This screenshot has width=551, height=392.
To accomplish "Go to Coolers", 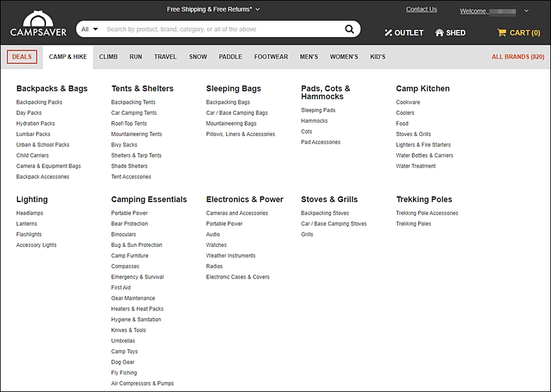I will [404, 113].
